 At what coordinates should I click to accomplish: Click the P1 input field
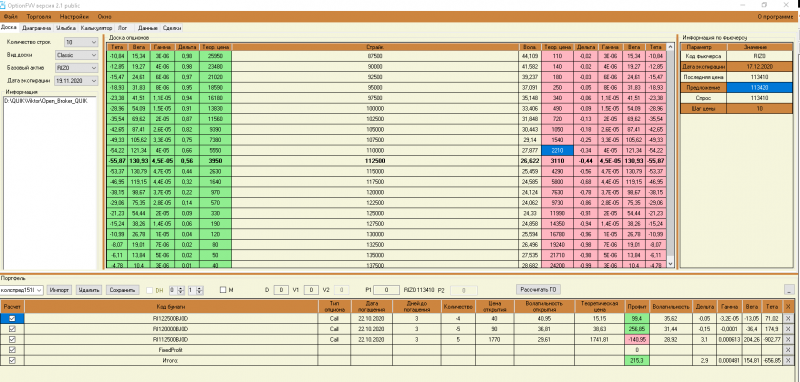click(386, 290)
